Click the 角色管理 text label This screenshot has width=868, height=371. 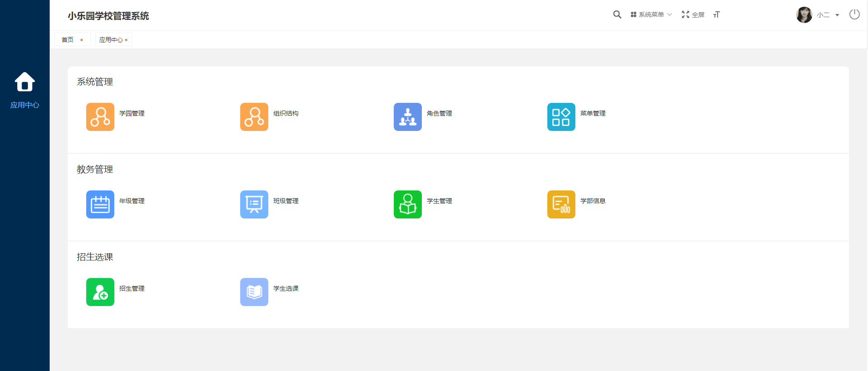[439, 113]
